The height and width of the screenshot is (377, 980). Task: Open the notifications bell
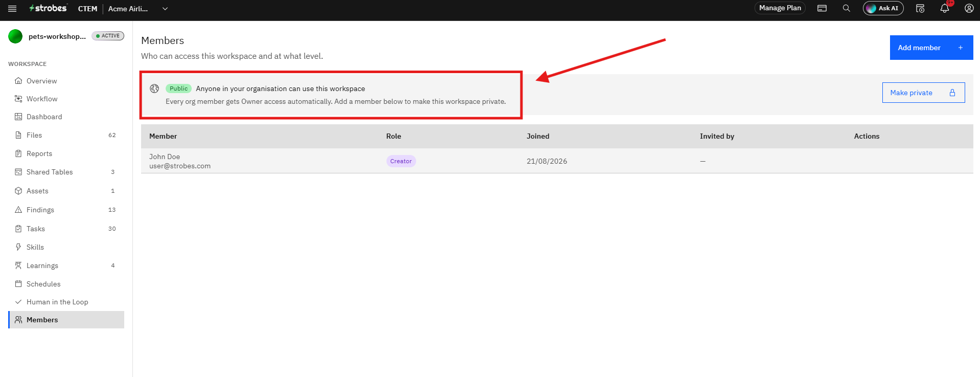click(945, 8)
